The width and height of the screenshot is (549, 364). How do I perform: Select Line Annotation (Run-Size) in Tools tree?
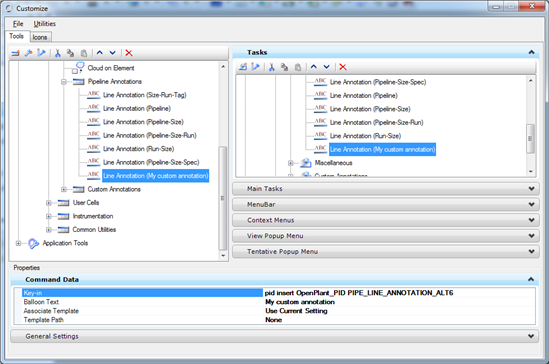[x=138, y=149]
